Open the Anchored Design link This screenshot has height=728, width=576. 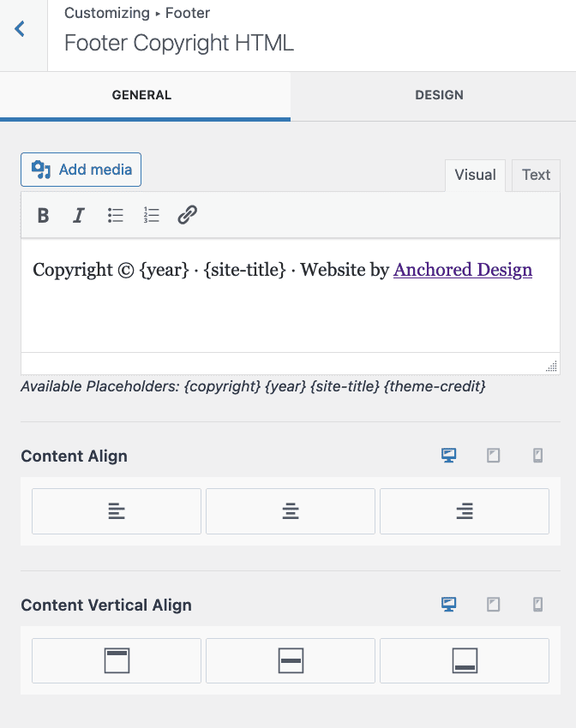point(463,270)
